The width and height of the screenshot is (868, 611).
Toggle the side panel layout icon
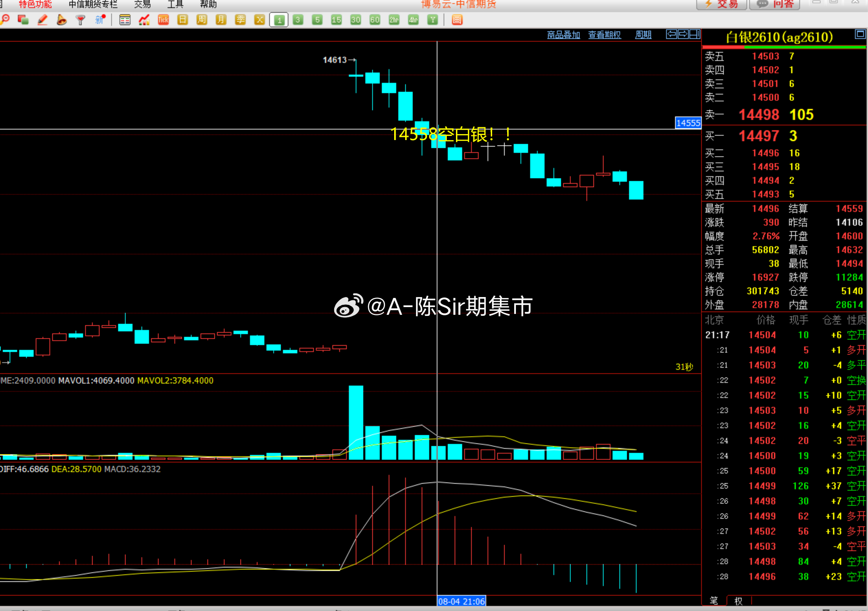pos(695,34)
